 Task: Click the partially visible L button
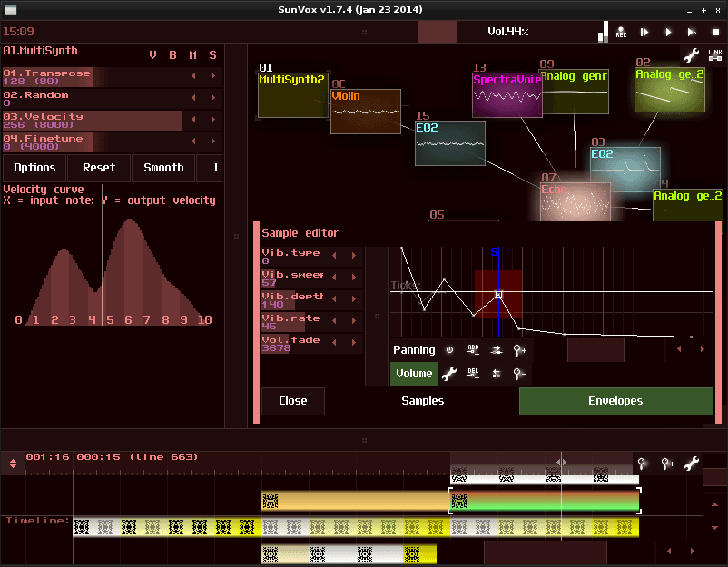click(211, 168)
